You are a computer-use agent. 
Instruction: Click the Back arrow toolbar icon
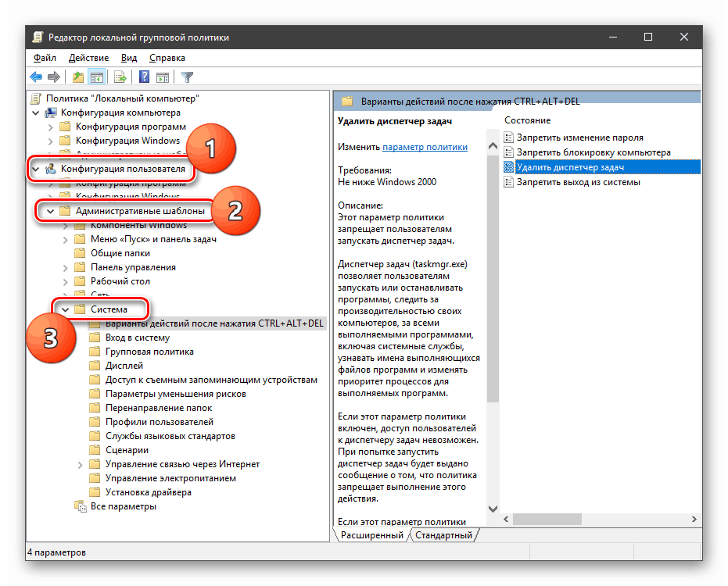point(36,77)
